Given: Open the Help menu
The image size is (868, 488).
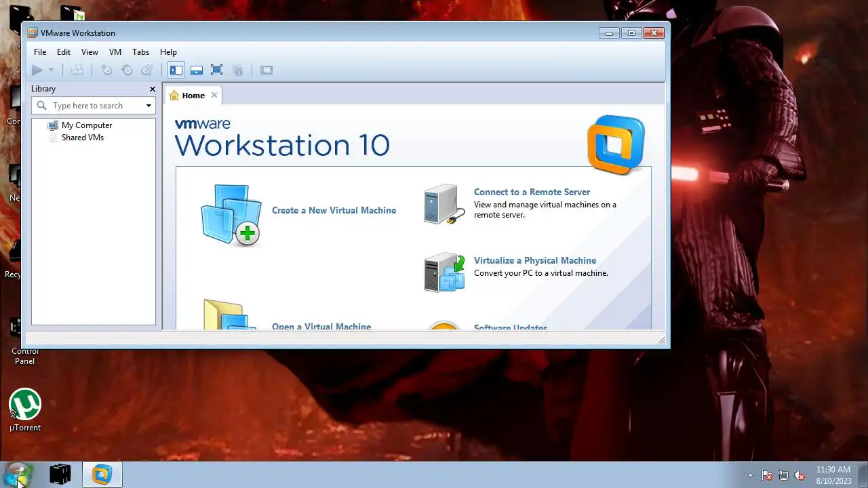Looking at the screenshot, I should [168, 52].
